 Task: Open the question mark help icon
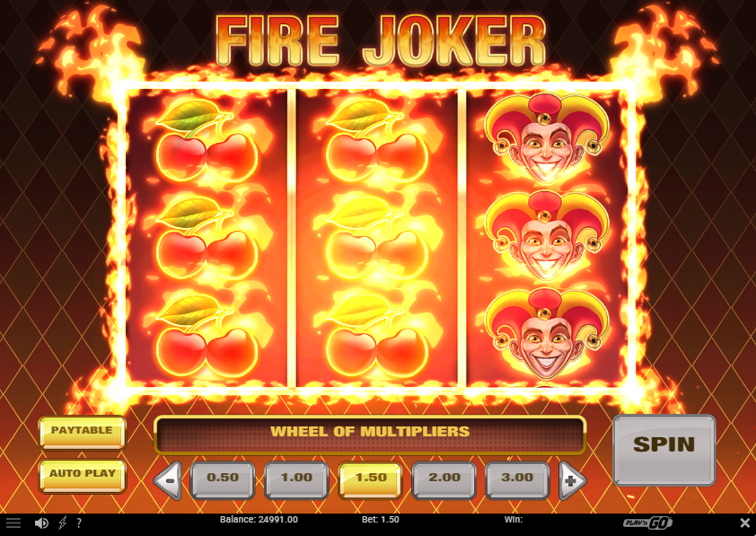pyautogui.click(x=79, y=523)
